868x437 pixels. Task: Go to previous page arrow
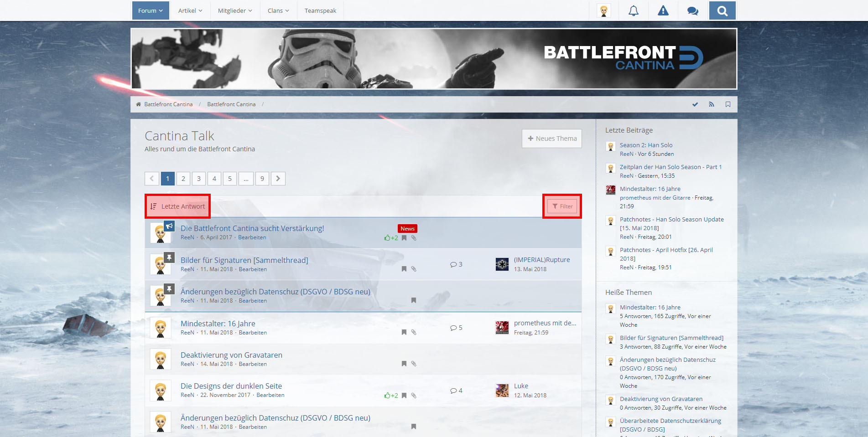click(152, 179)
